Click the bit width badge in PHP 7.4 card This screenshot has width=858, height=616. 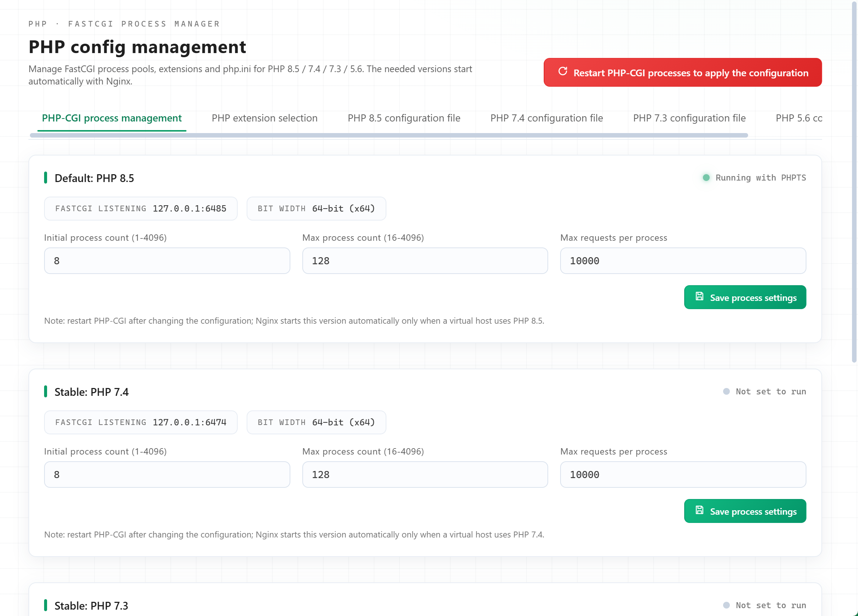316,422
